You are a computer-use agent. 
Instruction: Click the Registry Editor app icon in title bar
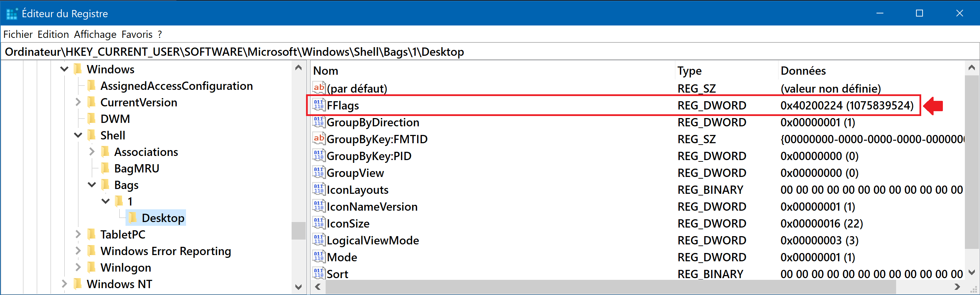(12, 14)
